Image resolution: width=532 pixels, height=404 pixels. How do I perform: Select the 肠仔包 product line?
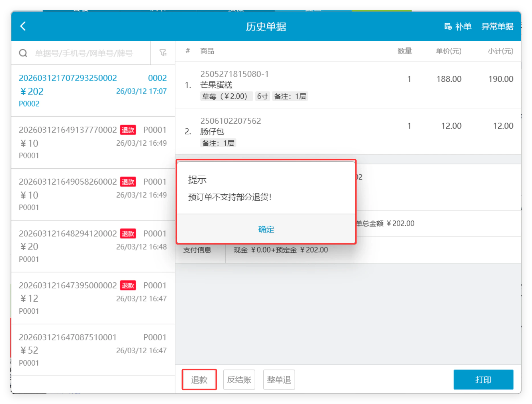coord(348,131)
